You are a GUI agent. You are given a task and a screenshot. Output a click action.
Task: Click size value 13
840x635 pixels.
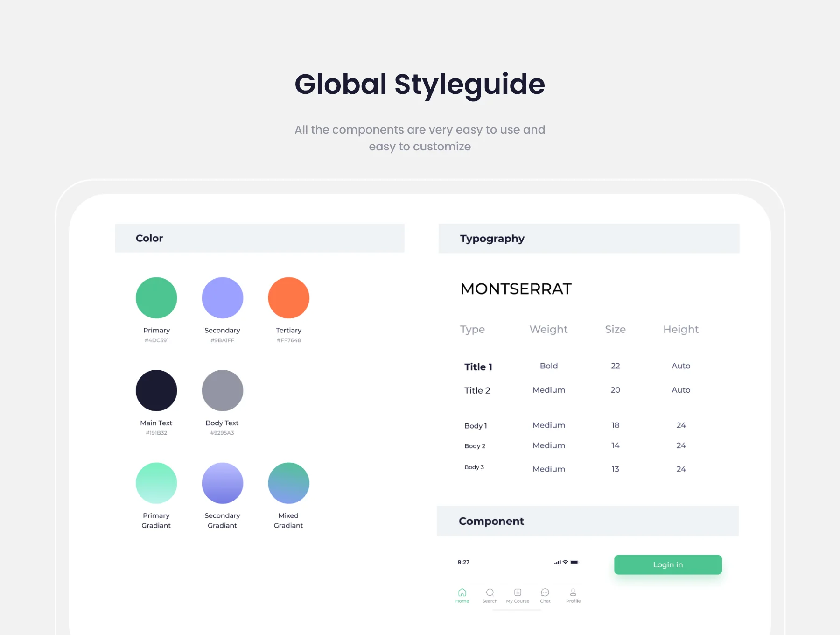point(615,469)
